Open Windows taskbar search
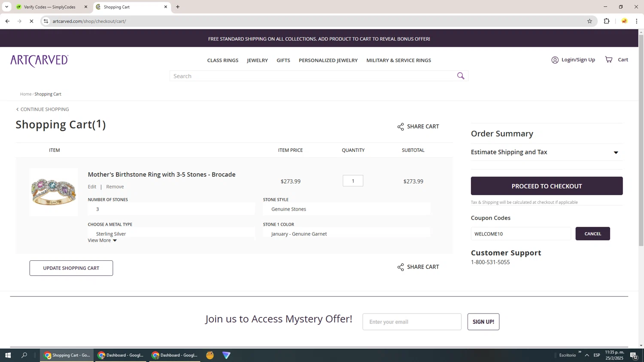The width and height of the screenshot is (644, 362). (x=24, y=355)
